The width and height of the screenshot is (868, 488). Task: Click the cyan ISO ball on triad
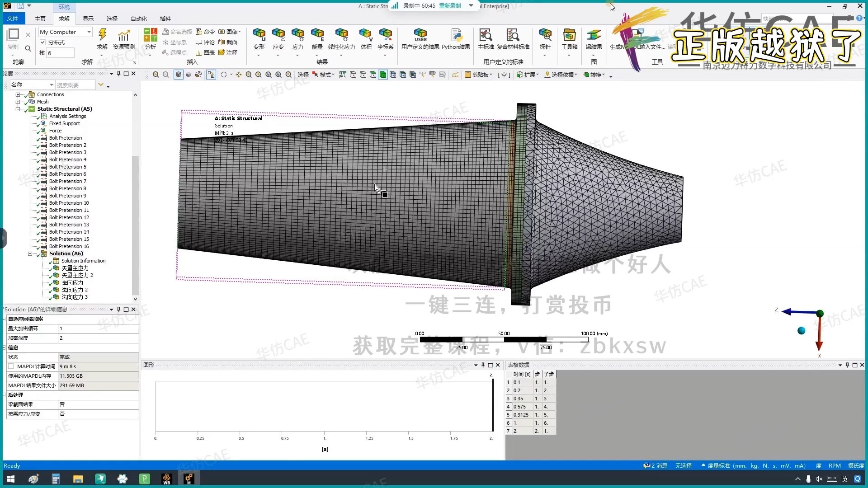pyautogui.click(x=801, y=331)
